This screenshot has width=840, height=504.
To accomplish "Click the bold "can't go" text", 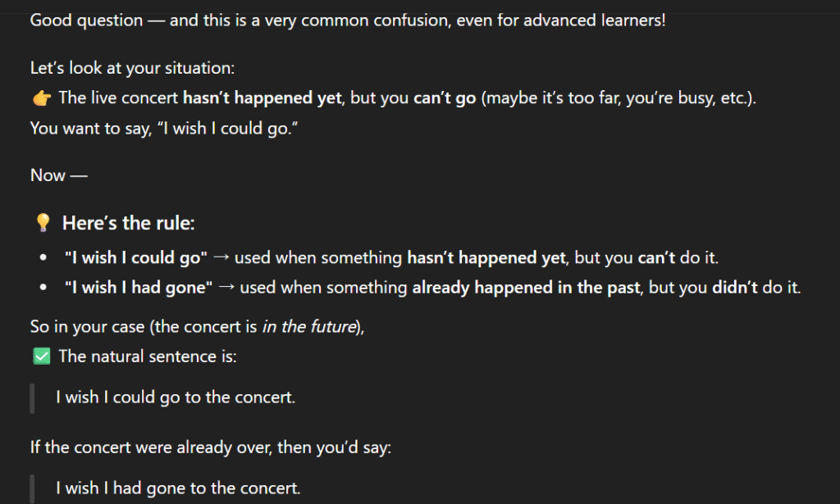I will tap(444, 98).
